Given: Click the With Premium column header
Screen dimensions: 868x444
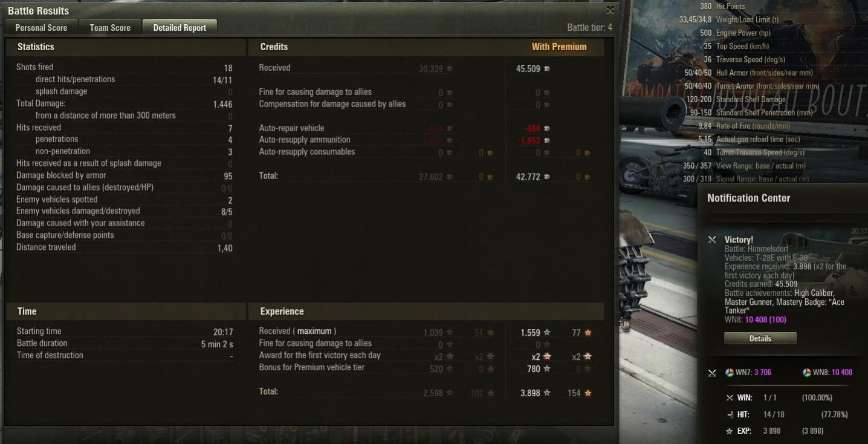Looking at the screenshot, I should pos(559,47).
